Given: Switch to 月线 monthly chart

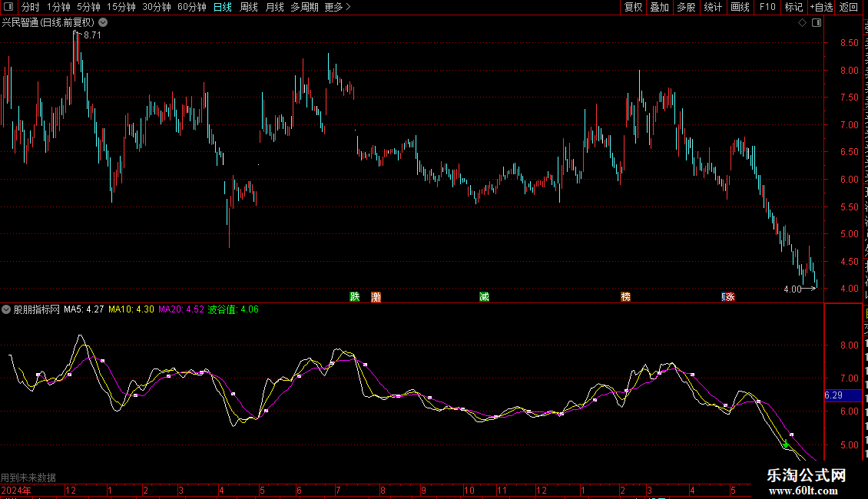Looking at the screenshot, I should [x=274, y=7].
